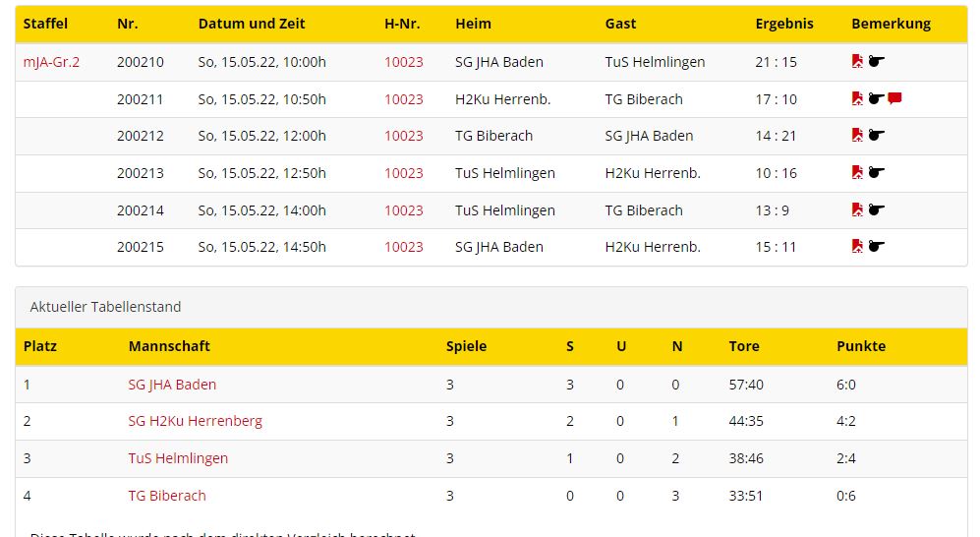The width and height of the screenshot is (980, 537).
Task: Open PDF report icon for game 200212
Action: [x=857, y=135]
